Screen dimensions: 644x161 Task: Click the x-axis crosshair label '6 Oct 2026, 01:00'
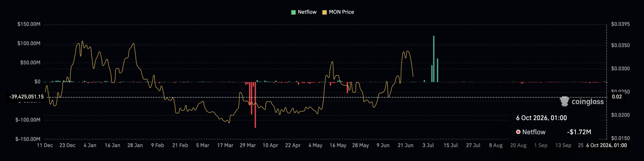point(607,145)
